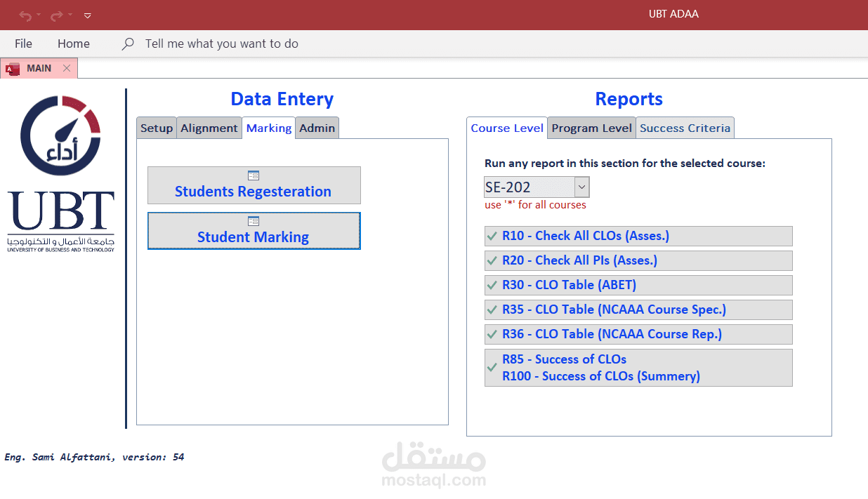Image resolution: width=868 pixels, height=499 pixels.
Task: Open the Undo history dropdown arrow
Action: click(39, 15)
